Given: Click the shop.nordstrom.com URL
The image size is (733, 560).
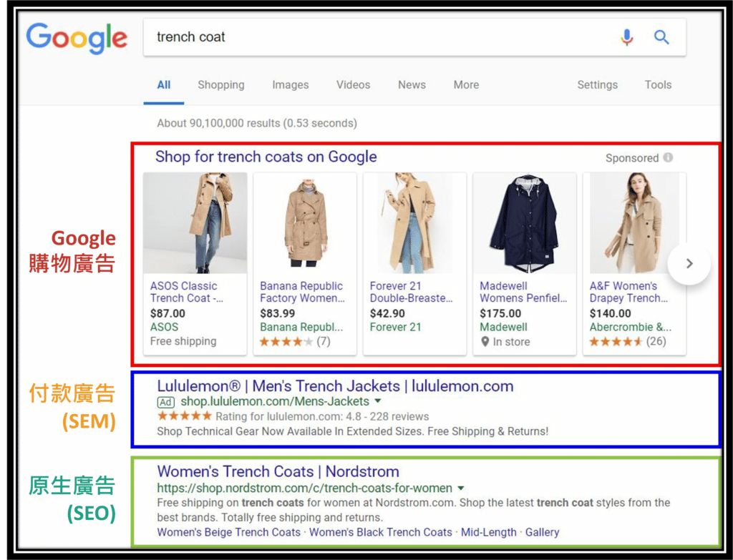Looking at the screenshot, I should [305, 488].
